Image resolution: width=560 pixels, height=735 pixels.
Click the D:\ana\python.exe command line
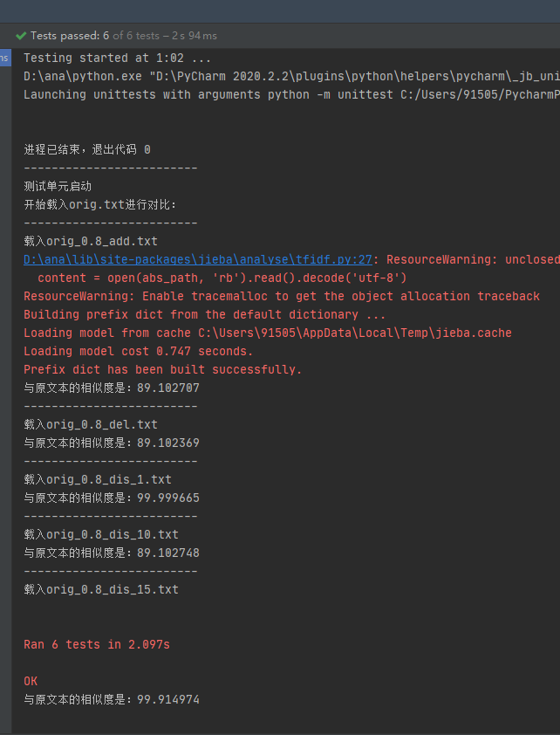pyautogui.click(x=291, y=77)
